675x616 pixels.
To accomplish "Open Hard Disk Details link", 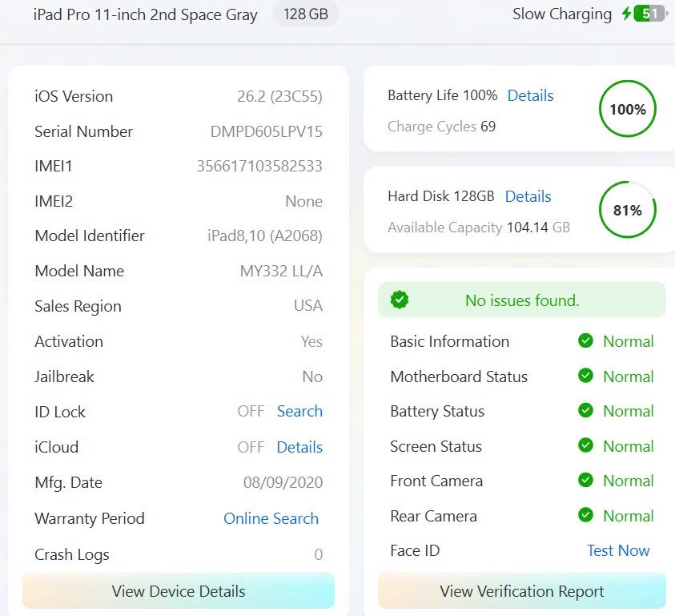I will [528, 196].
